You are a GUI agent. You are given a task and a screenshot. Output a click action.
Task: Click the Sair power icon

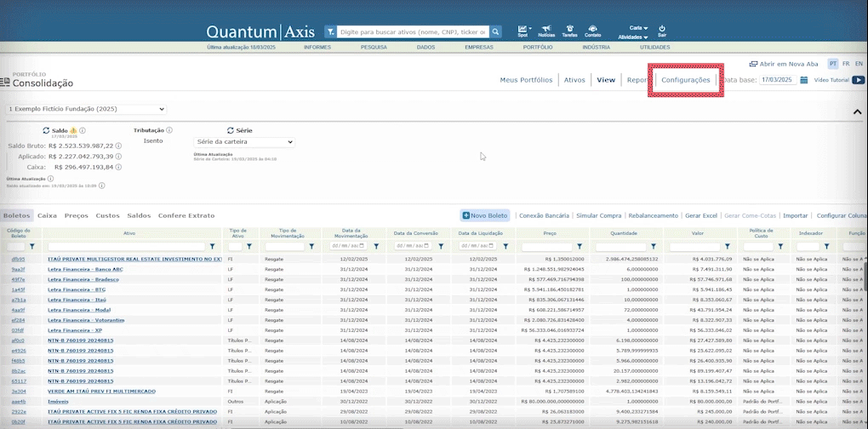coord(661,28)
